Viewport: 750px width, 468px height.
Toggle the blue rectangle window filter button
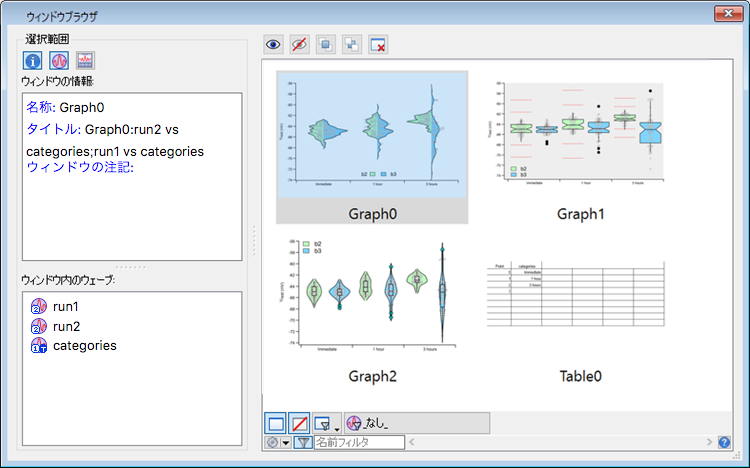[275, 423]
